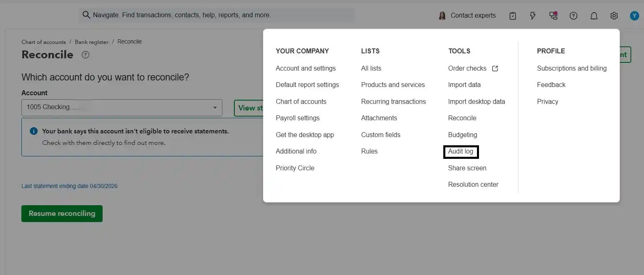Open Subscriptions and billing under Profile
The height and width of the screenshot is (275, 644).
(571, 68)
